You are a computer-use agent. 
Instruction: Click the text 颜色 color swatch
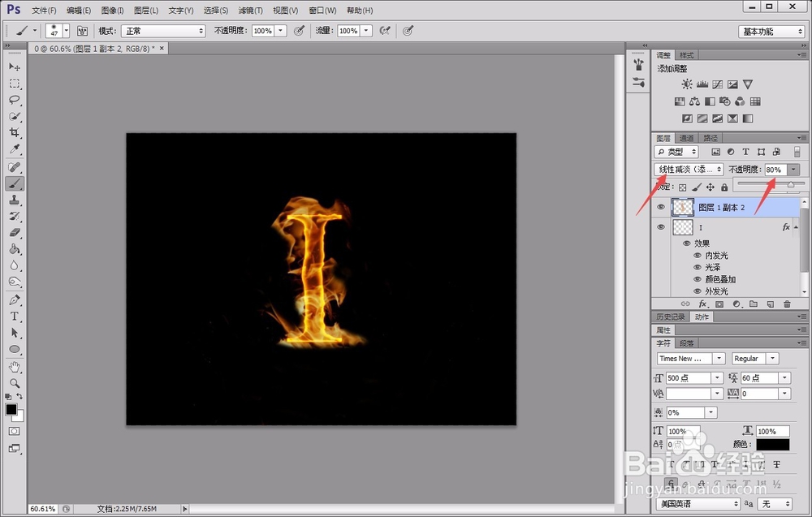pos(773,445)
